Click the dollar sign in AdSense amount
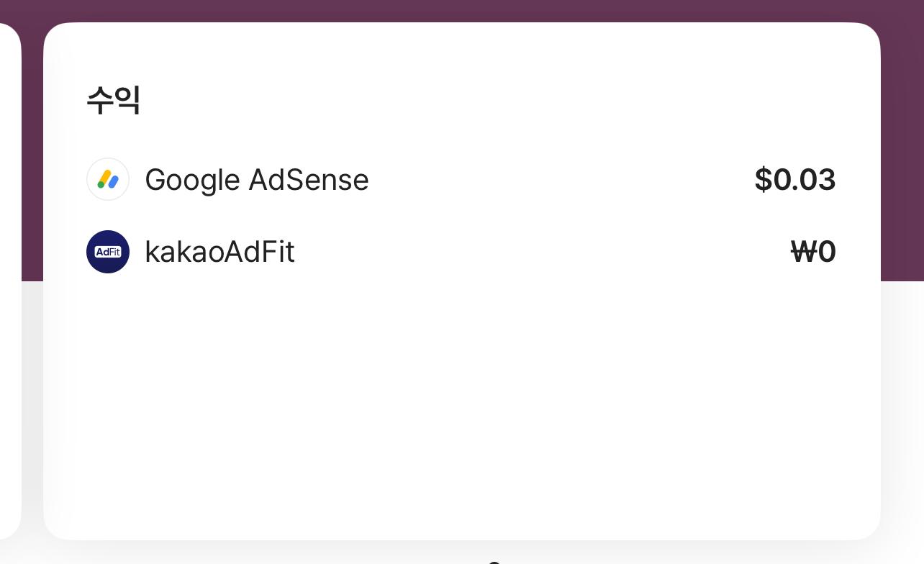The height and width of the screenshot is (564, 924). (763, 180)
